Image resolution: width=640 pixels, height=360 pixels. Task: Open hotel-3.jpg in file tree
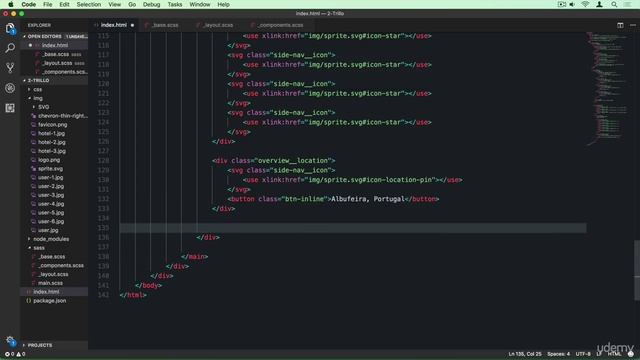click(52, 151)
